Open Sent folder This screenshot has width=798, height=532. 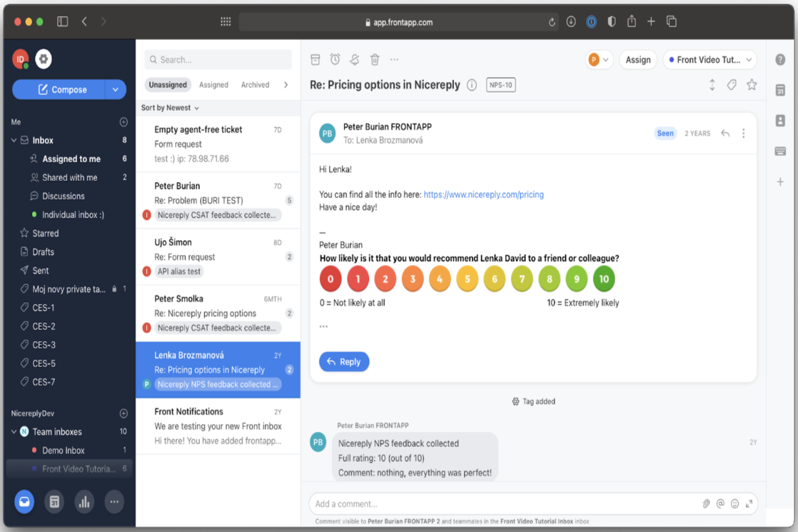click(x=41, y=271)
